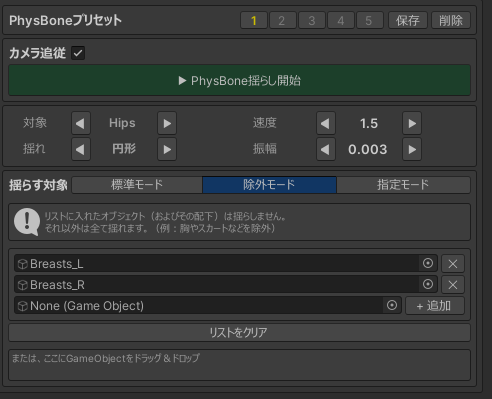492x399 pixels.
Task: Click the cube icon beside Breasts_R
Action: click(x=23, y=285)
